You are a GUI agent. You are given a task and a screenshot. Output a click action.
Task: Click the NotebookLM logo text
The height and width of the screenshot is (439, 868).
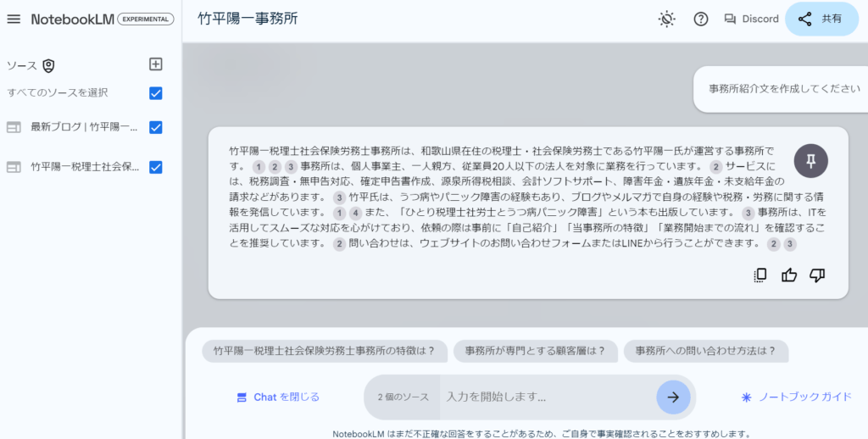pyautogui.click(x=73, y=19)
